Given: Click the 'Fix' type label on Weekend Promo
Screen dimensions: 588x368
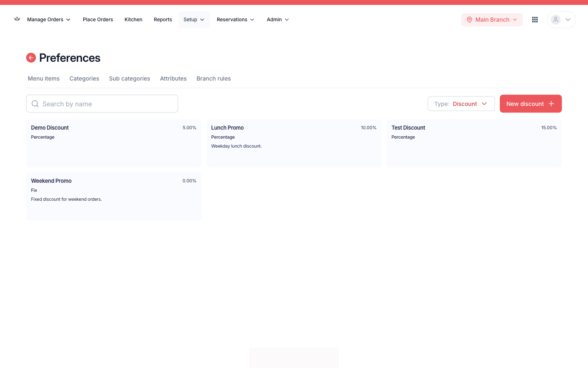Looking at the screenshot, I should [x=34, y=190].
